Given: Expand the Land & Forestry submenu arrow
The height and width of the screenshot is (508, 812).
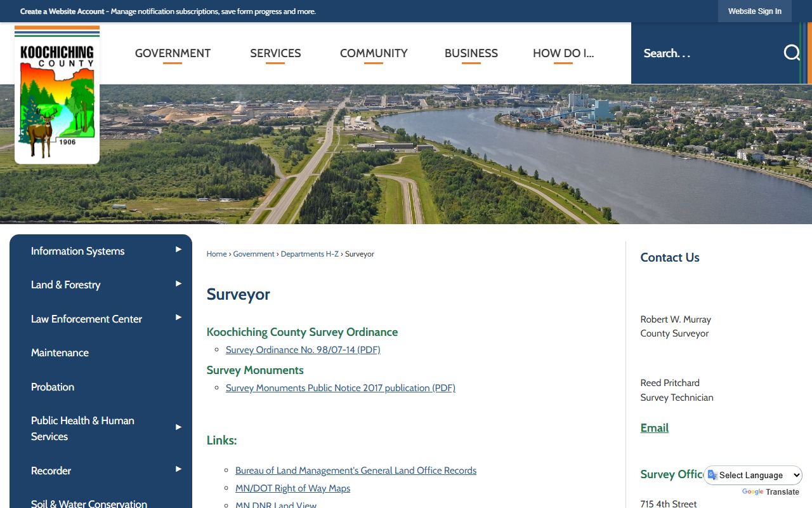Looking at the screenshot, I should pos(178,284).
